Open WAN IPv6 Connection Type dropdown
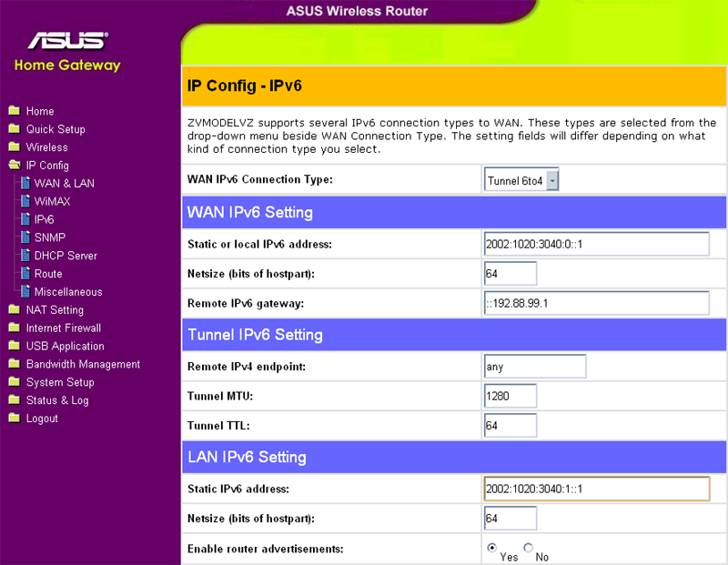Viewport: 728px width, 565px height. [x=522, y=180]
